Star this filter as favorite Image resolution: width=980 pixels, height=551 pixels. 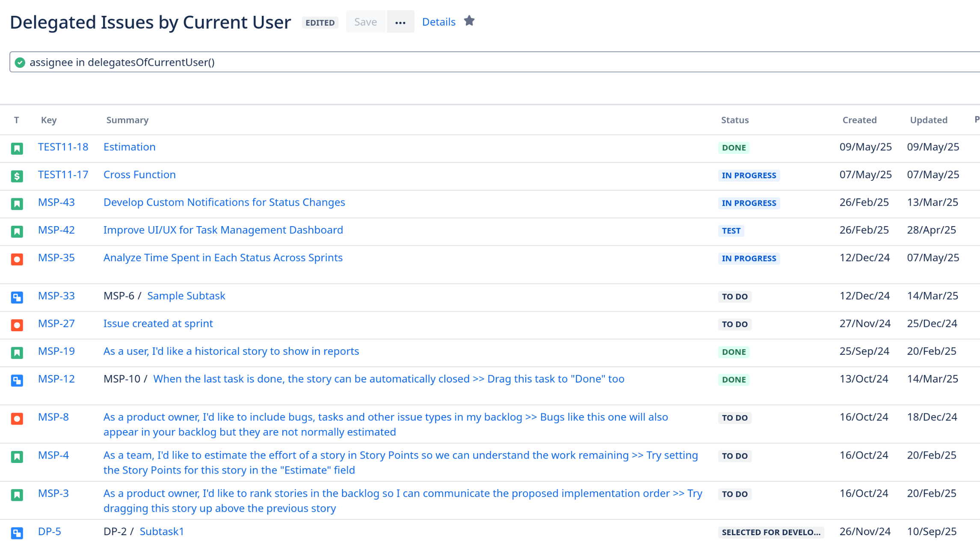tap(469, 21)
